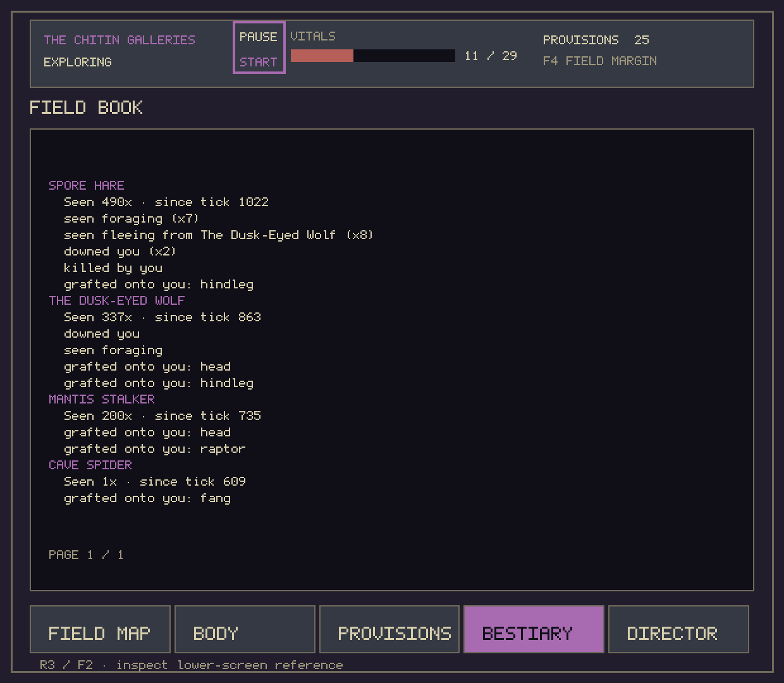Click the 'Provisions 25' counter
This screenshot has width=784, height=683.
tap(596, 40)
